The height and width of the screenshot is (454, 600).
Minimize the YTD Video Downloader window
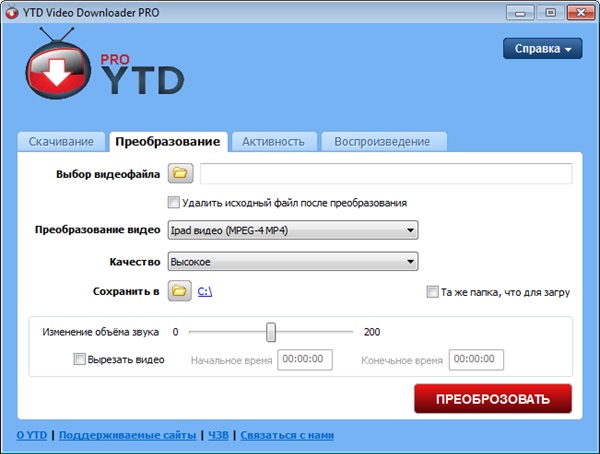coord(520,13)
